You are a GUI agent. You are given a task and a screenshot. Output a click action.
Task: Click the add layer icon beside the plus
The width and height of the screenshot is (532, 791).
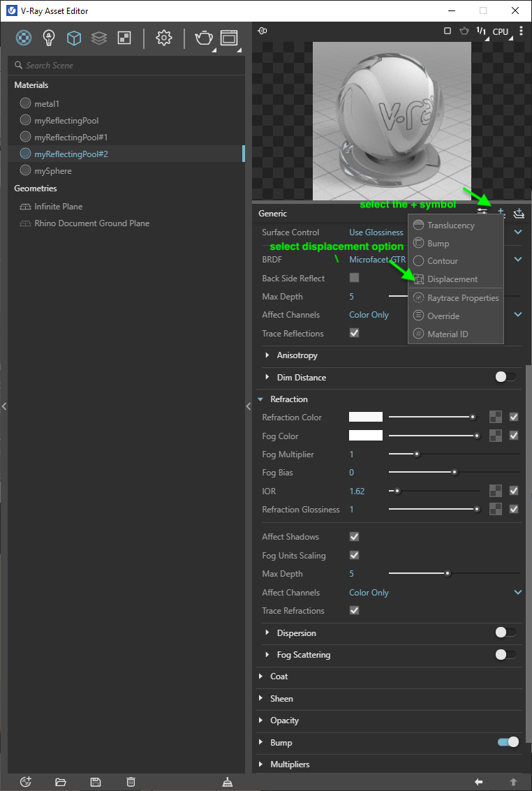tap(518, 214)
